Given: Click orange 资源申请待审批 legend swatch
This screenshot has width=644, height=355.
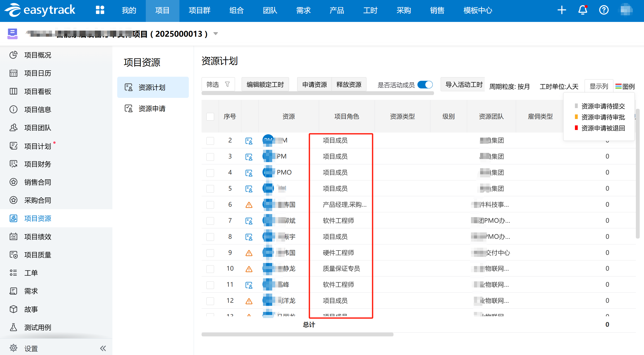Looking at the screenshot, I should (x=576, y=117).
